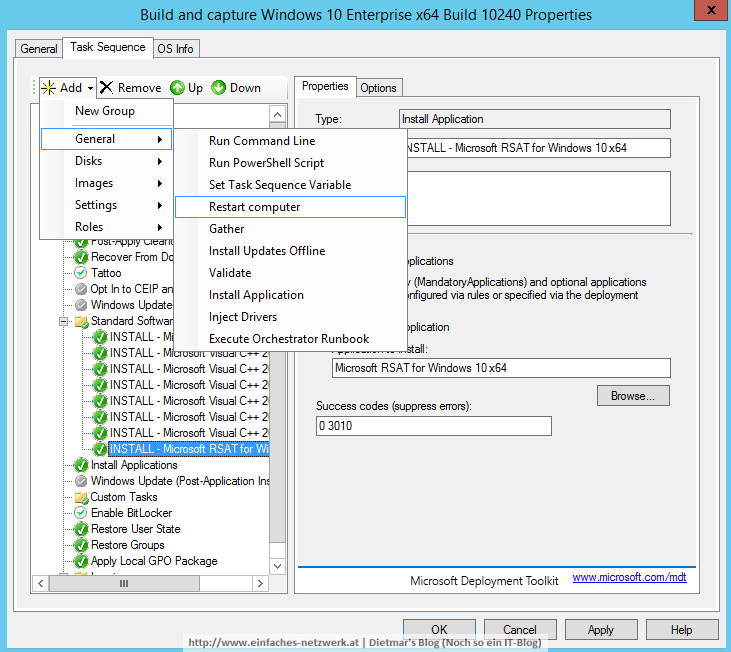Close the Properties dialog window
This screenshot has width=731, height=652.
pos(711,10)
